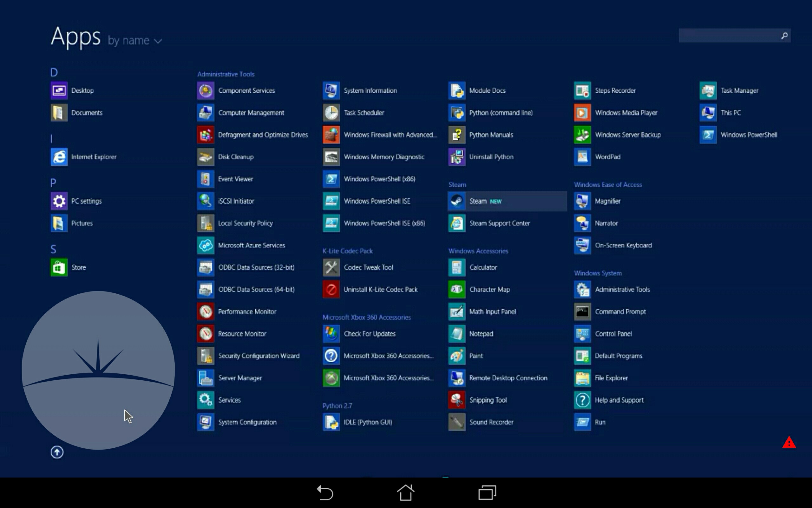The image size is (812, 508).
Task: Open Performance Monitor icon
Action: [x=205, y=312]
